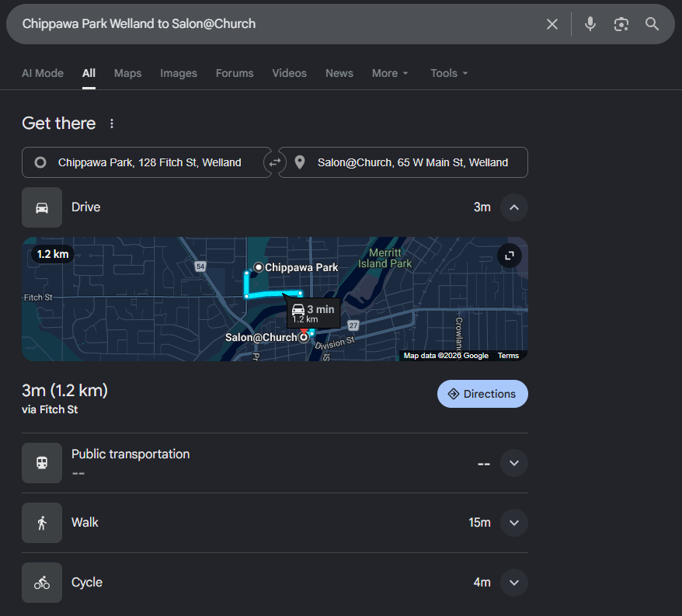682x616 pixels.
Task: Open the Videos tab
Action: [289, 73]
